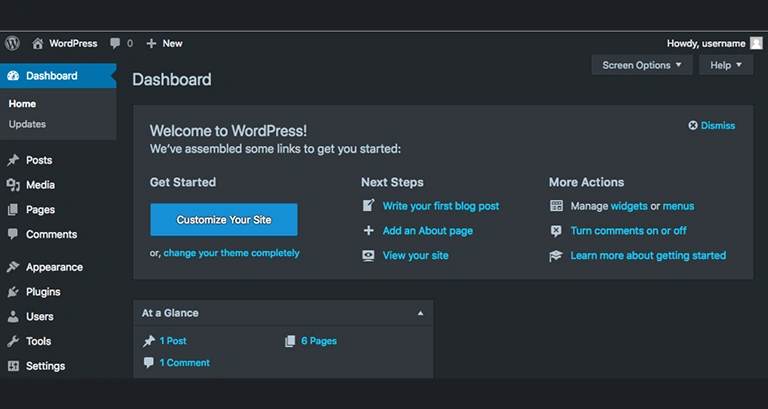Dismiss the Welcome to WordPress panel
This screenshot has height=409, width=768.
(x=711, y=126)
